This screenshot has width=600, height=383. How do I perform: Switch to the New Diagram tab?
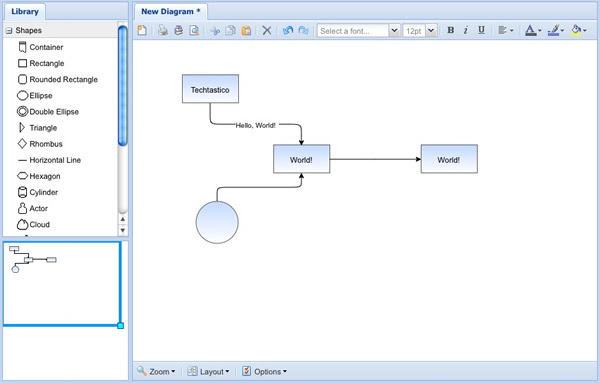[171, 11]
